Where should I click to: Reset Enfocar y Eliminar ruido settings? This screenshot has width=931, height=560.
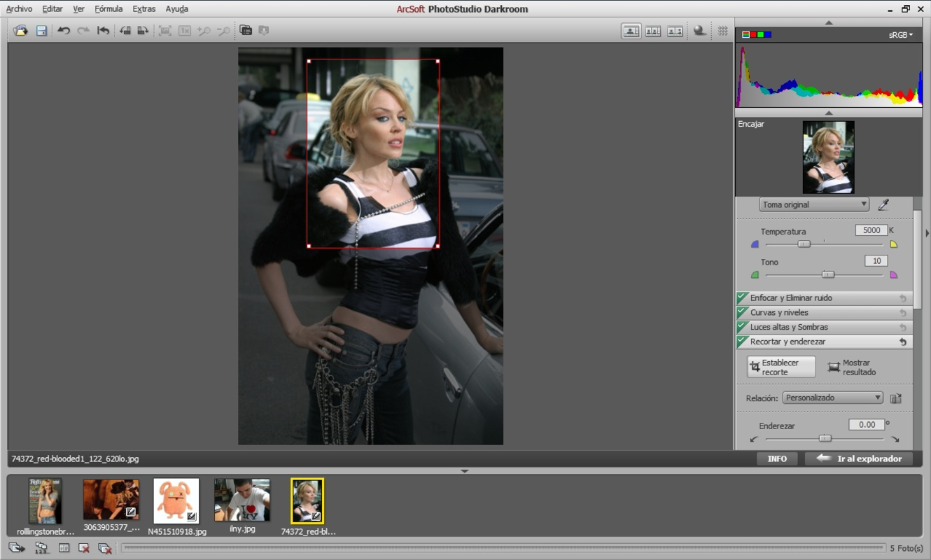pyautogui.click(x=903, y=298)
